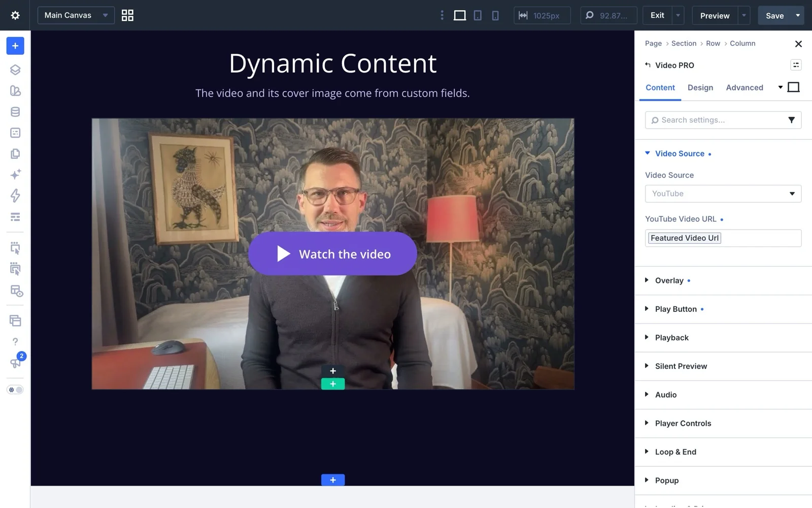Screen dimensions: 812x508
Task: Click the green add row plus button
Action: click(333, 384)
